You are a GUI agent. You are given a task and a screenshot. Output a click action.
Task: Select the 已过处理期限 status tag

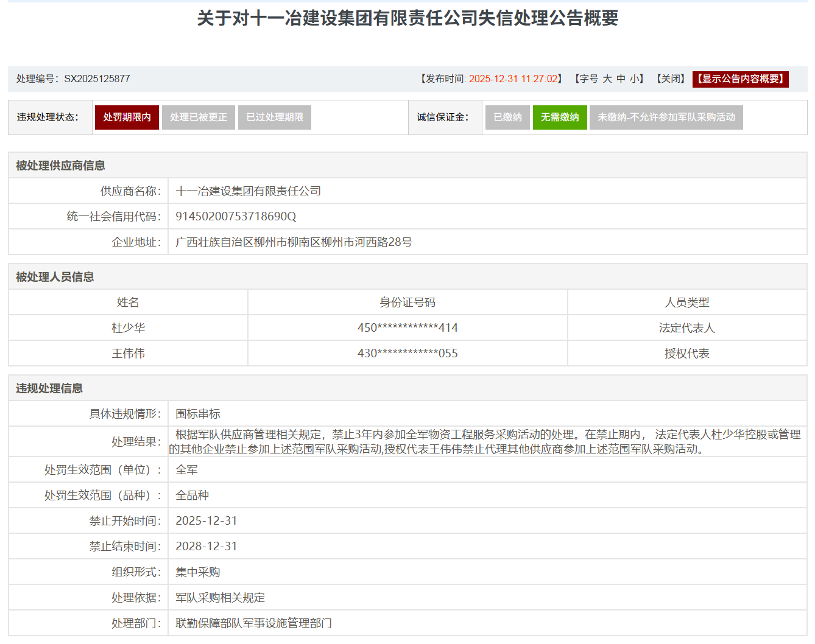[274, 117]
